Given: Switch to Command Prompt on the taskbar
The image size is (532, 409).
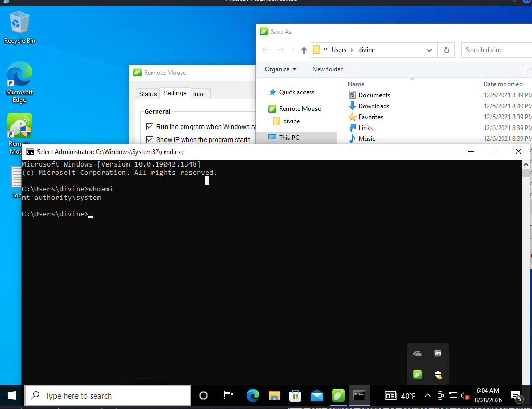Looking at the screenshot, I should tap(359, 396).
